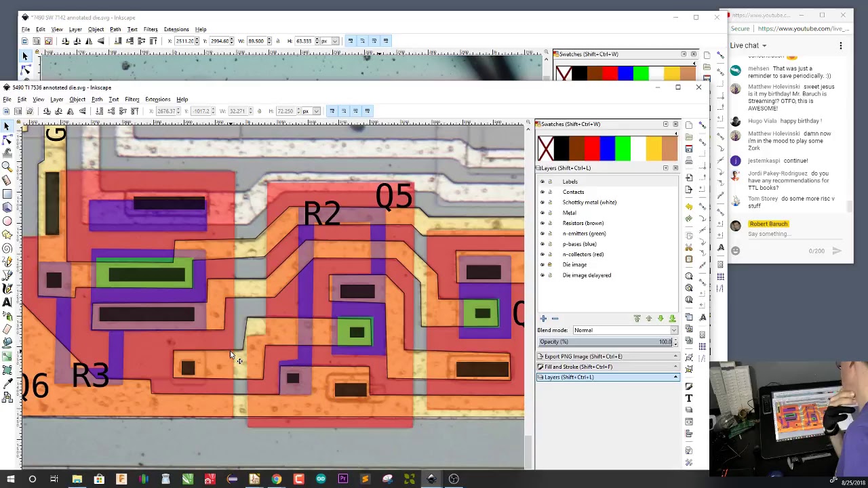The height and width of the screenshot is (488, 868).
Task: Expand Fill and Stroke panel
Action: [x=608, y=367]
